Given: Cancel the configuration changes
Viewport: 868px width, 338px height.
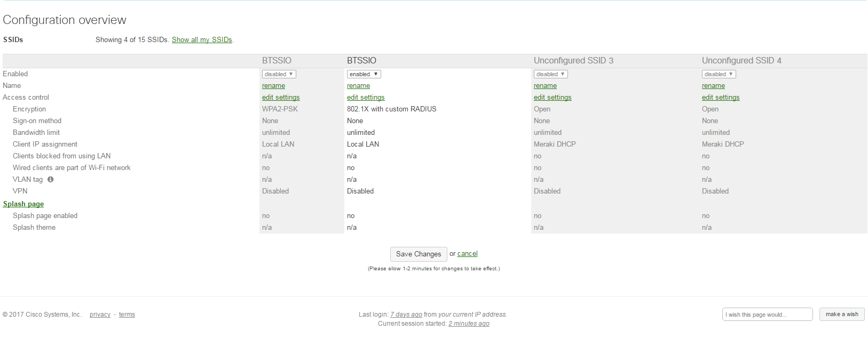Looking at the screenshot, I should coord(467,254).
